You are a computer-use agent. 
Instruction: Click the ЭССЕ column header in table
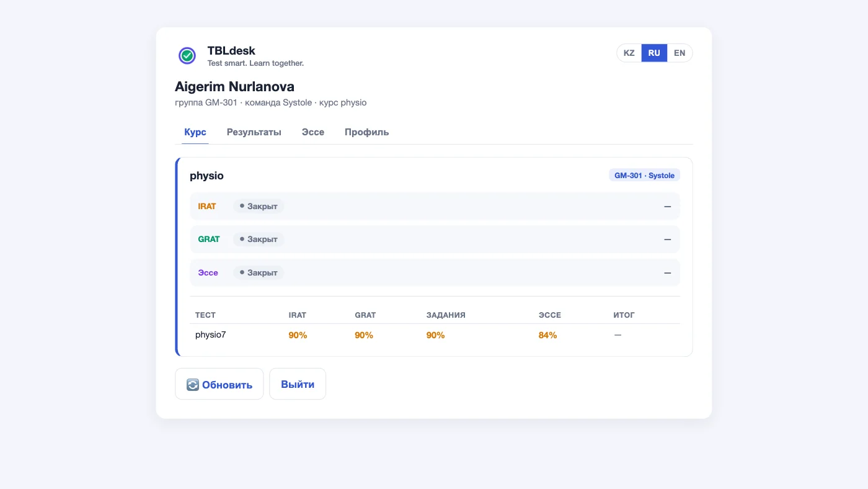pyautogui.click(x=550, y=315)
